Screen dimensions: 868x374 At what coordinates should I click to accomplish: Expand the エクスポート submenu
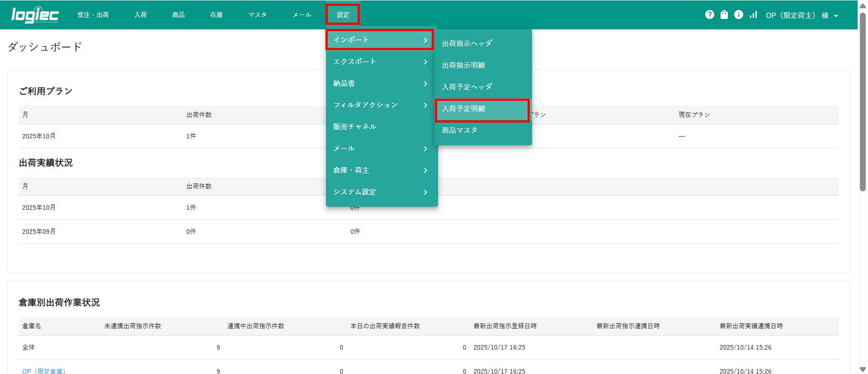click(x=381, y=62)
